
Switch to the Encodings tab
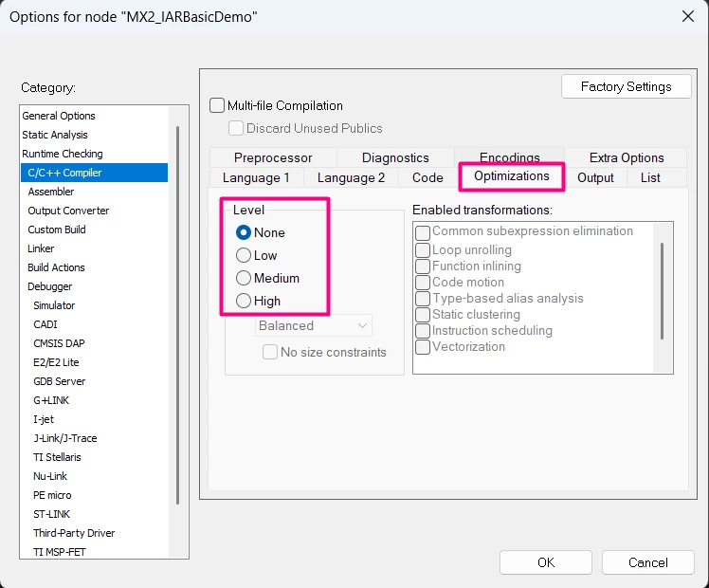pos(510,156)
